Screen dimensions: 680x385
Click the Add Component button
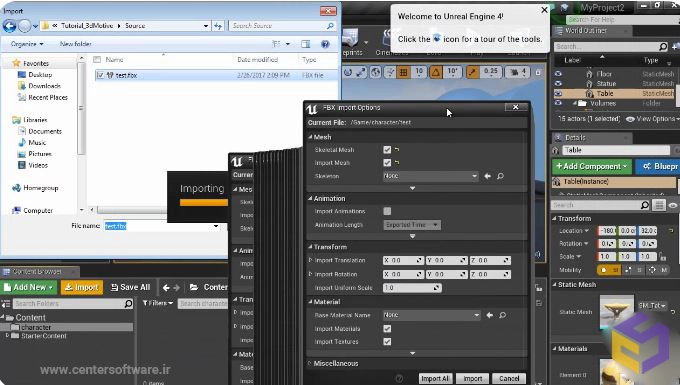tap(592, 166)
